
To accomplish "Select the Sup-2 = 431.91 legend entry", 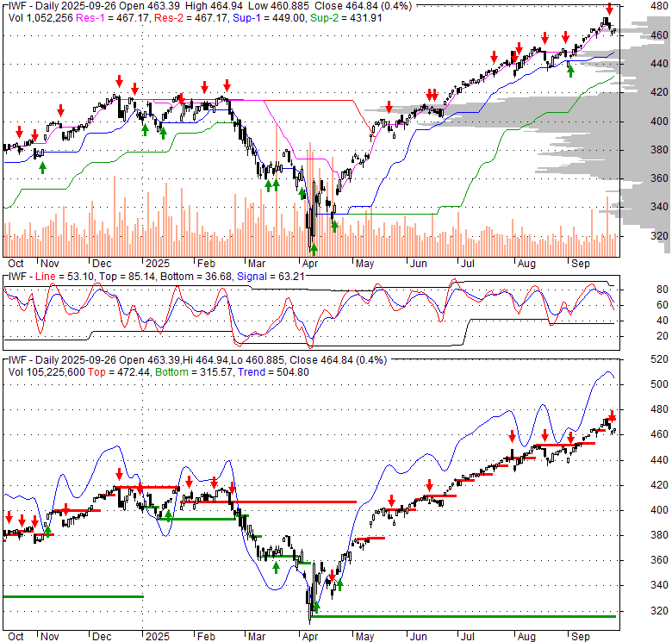I will click(x=345, y=18).
